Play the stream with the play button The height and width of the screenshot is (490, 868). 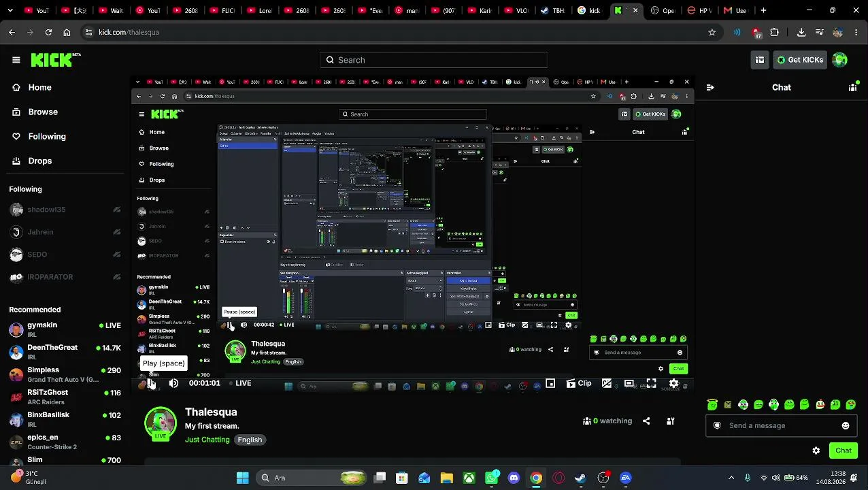[x=151, y=384]
